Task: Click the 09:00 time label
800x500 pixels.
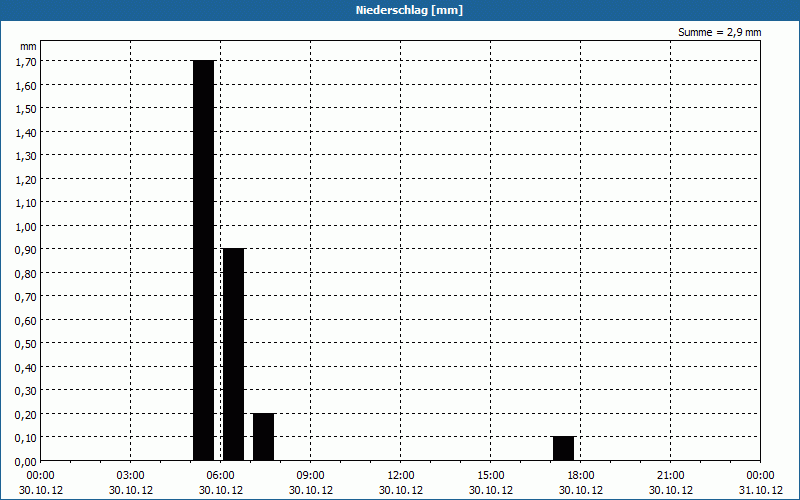Action: pos(311,475)
